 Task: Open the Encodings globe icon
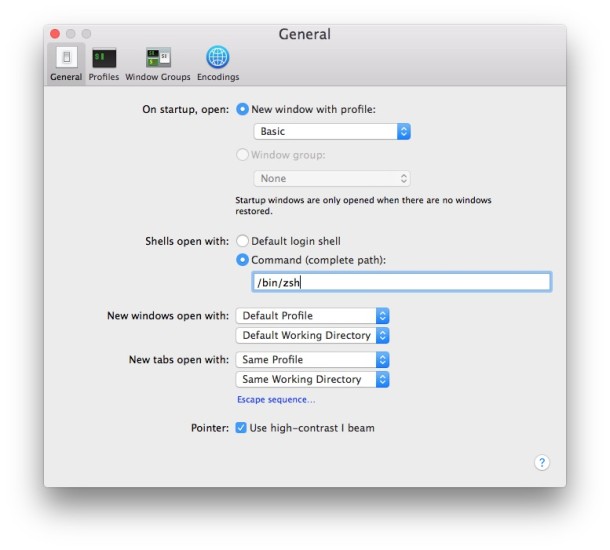(x=217, y=58)
